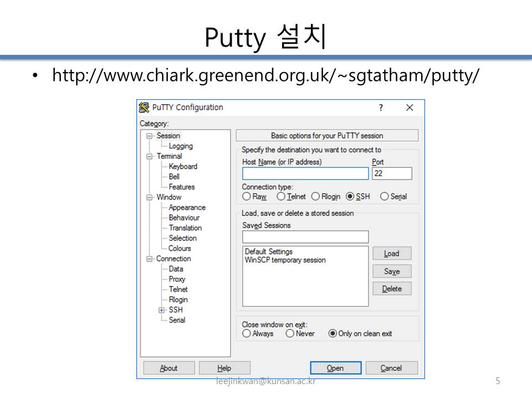Click the Load session button
The width and height of the screenshot is (532, 399).
(392, 254)
